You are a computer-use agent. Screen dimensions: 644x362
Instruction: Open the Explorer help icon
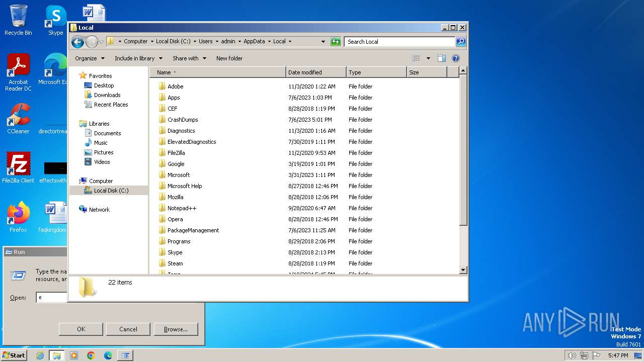click(x=456, y=58)
